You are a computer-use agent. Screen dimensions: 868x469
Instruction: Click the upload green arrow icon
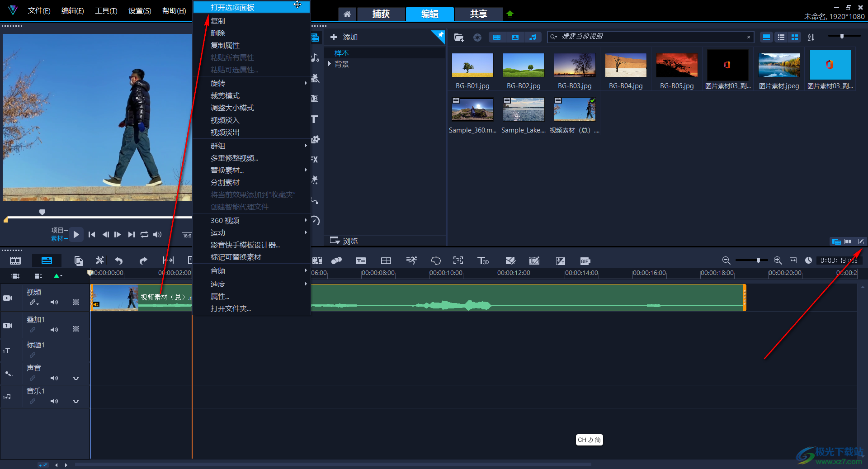(510, 14)
